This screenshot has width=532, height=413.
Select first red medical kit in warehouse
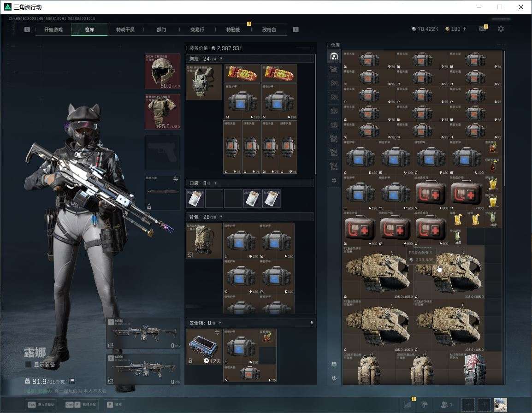pyautogui.click(x=431, y=193)
